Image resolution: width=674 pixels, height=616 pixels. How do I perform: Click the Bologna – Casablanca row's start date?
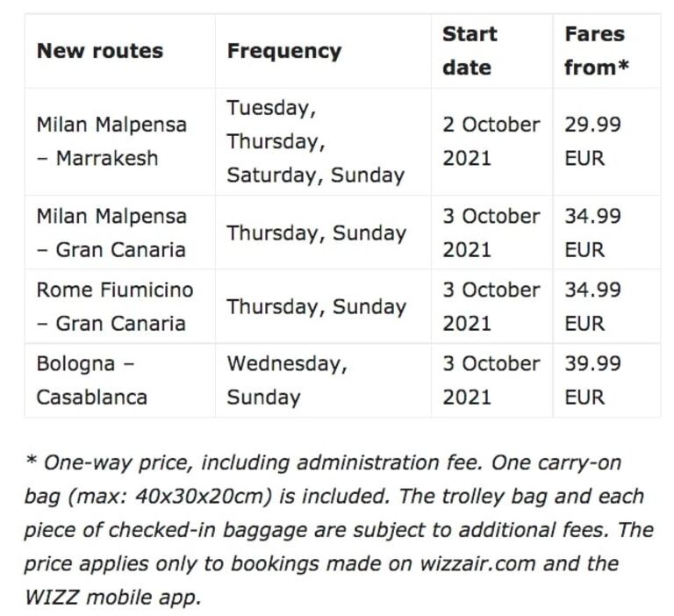491,380
